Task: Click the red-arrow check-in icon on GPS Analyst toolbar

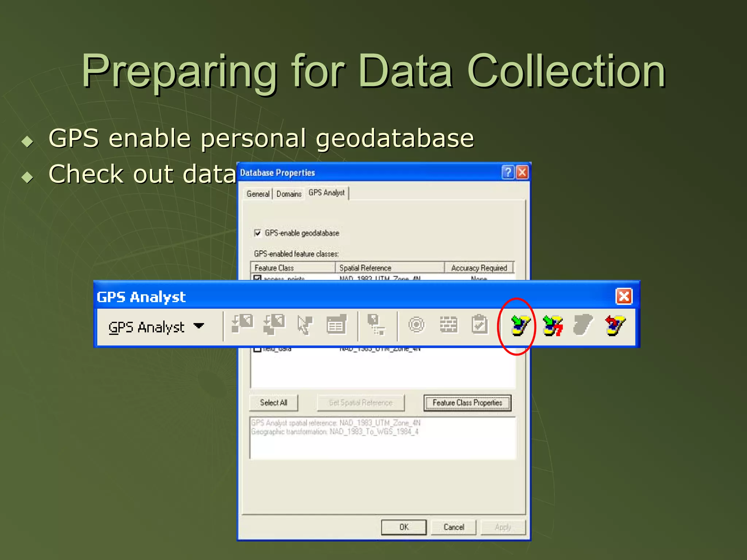Action: [615, 325]
